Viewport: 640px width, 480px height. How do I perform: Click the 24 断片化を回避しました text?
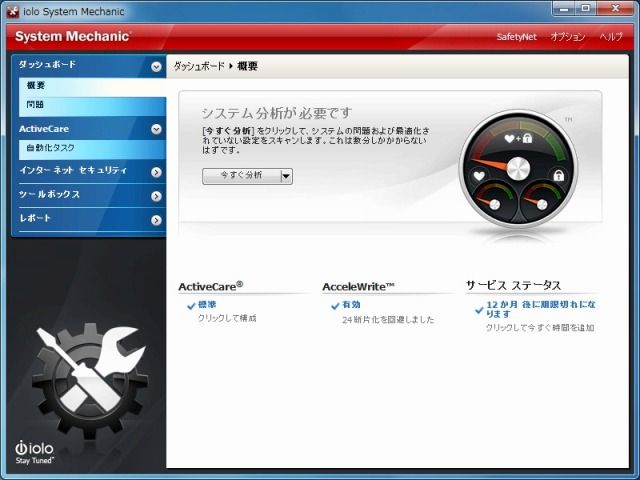(x=388, y=320)
